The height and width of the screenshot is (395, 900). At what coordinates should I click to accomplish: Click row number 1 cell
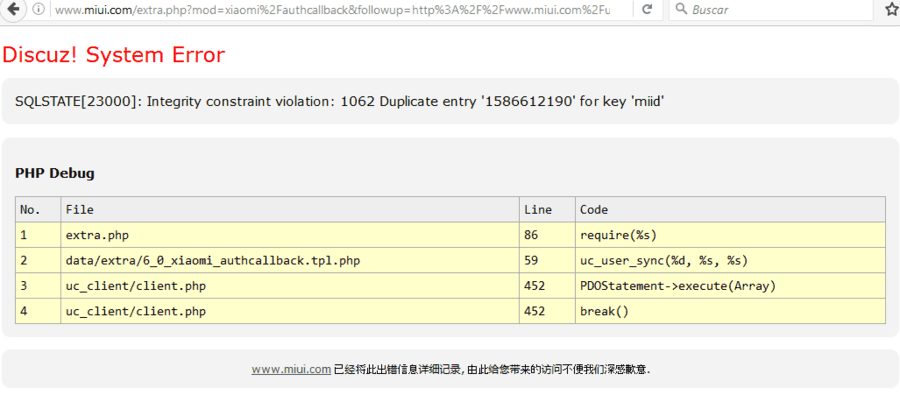tap(38, 235)
